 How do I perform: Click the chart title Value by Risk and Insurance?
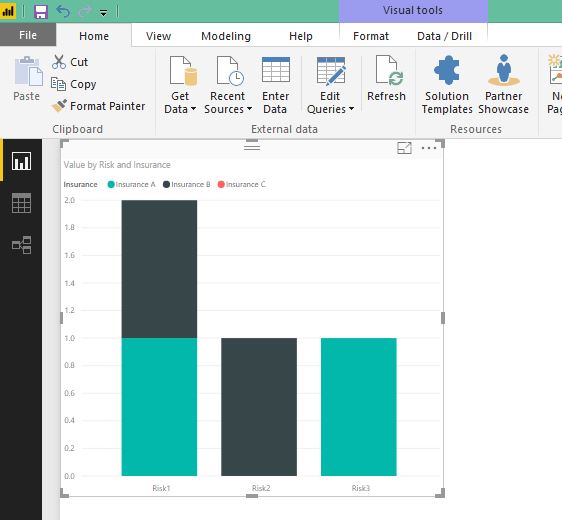click(x=117, y=165)
